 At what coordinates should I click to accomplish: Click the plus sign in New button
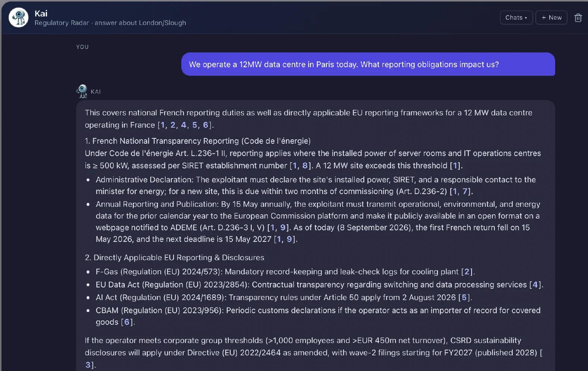544,18
